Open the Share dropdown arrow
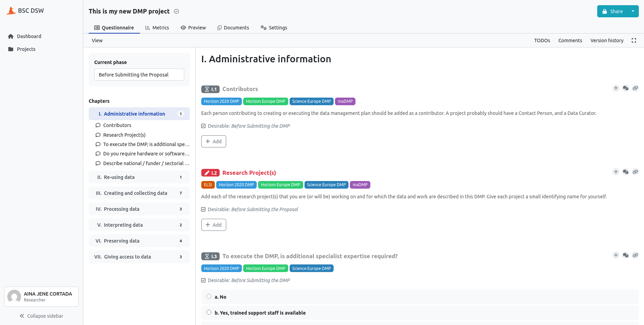 pos(633,11)
